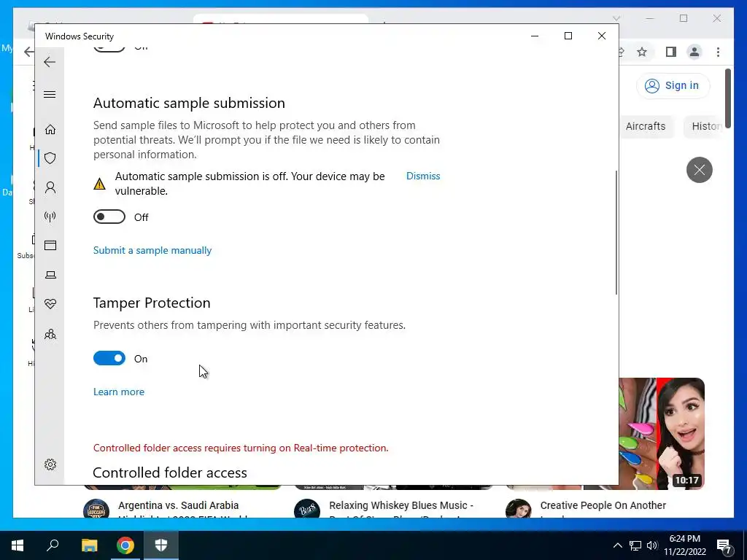
Task: Click the Windows Security vertical scrollbar
Action: point(616,233)
